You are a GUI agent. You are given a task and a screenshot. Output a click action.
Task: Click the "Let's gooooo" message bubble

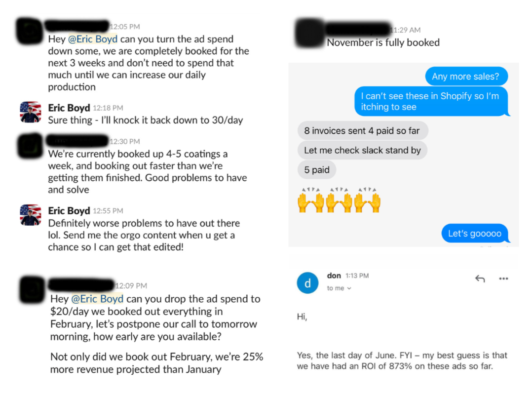pyautogui.click(x=474, y=234)
